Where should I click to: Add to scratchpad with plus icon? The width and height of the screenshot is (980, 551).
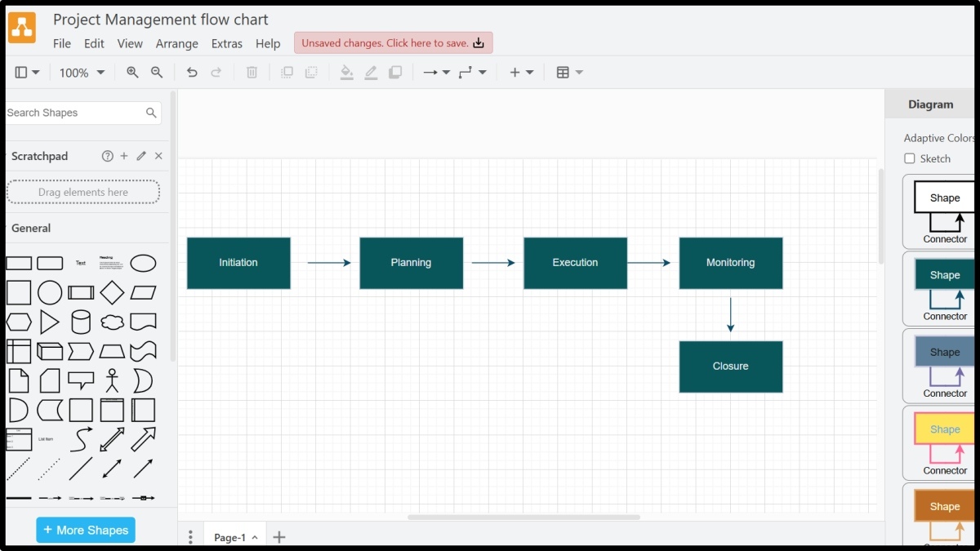coord(124,156)
